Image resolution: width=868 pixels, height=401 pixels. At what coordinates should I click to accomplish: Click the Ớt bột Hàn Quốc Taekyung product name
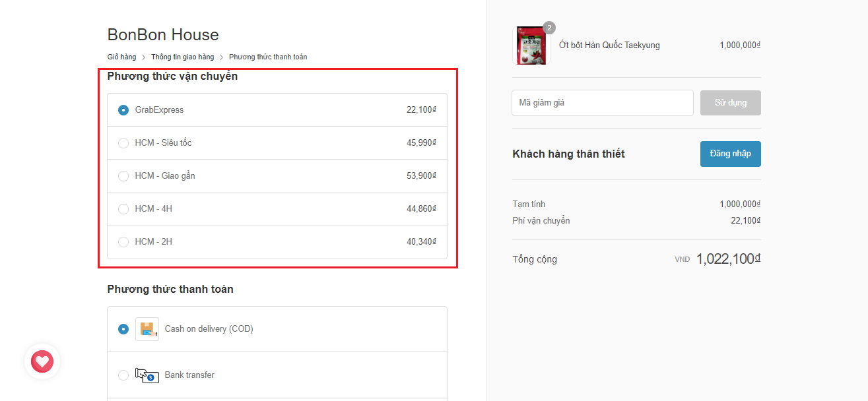pyautogui.click(x=609, y=46)
